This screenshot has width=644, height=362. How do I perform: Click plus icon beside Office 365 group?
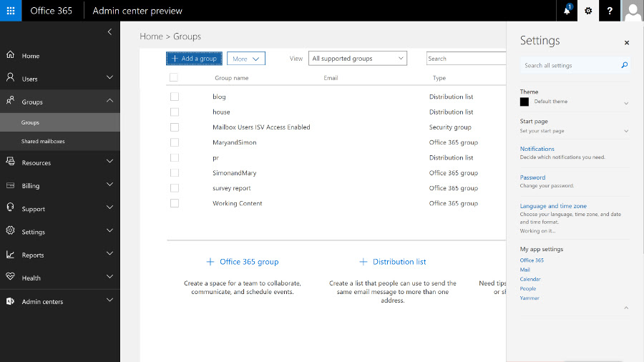[x=210, y=262]
